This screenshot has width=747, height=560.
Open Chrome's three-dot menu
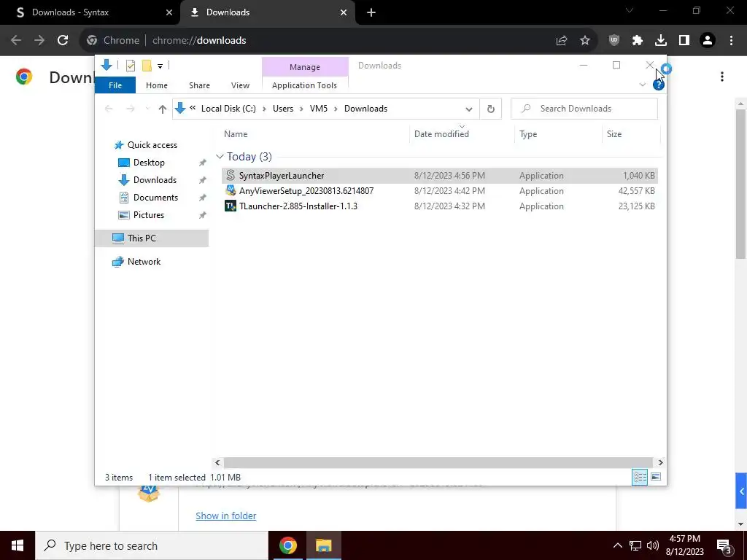coord(731,41)
